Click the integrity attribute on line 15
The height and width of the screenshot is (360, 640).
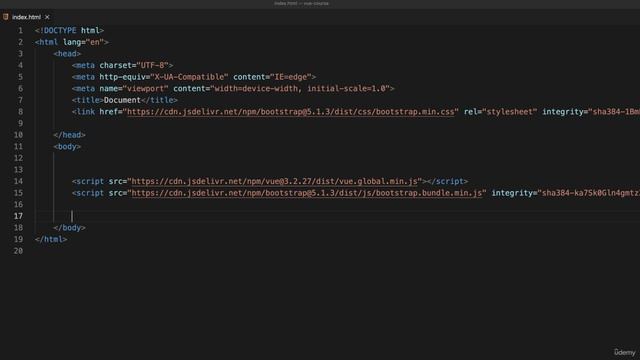565,193
